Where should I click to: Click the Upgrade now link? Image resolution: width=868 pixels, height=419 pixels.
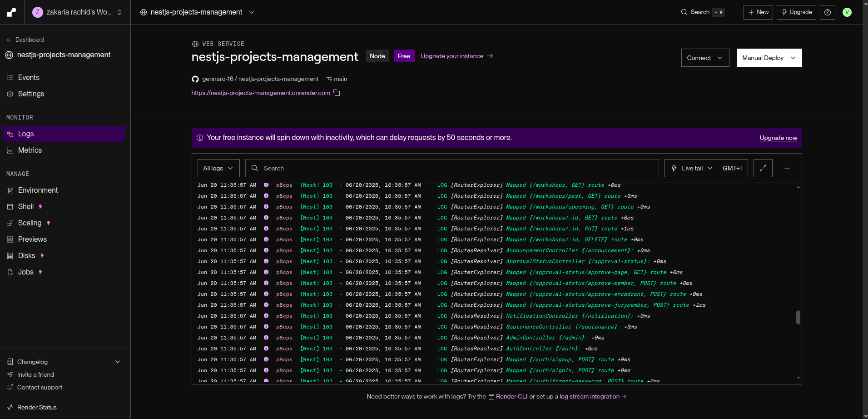point(778,138)
